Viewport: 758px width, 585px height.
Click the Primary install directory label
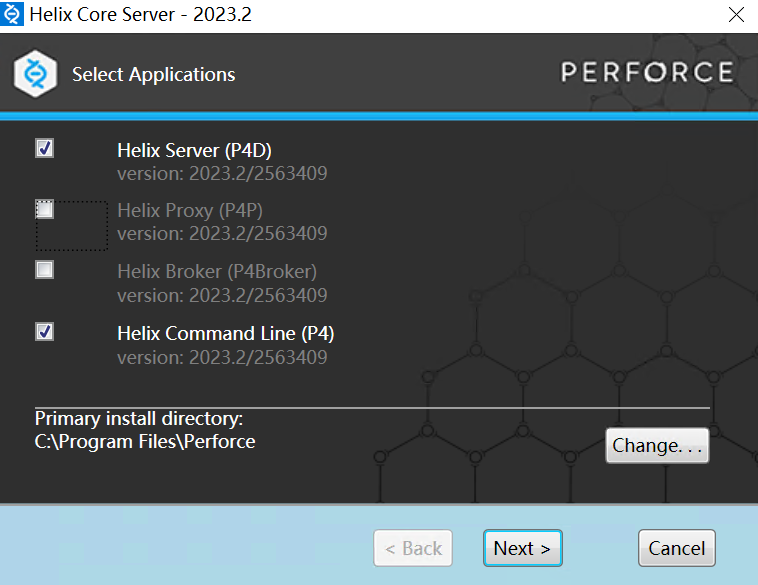point(139,419)
